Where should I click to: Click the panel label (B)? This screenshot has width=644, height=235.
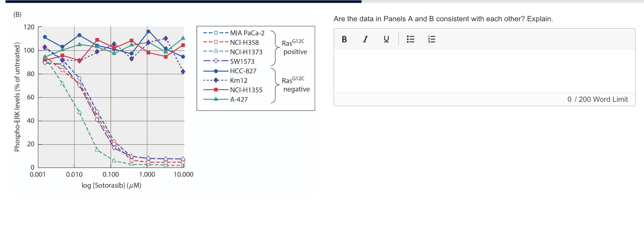pyautogui.click(x=17, y=15)
